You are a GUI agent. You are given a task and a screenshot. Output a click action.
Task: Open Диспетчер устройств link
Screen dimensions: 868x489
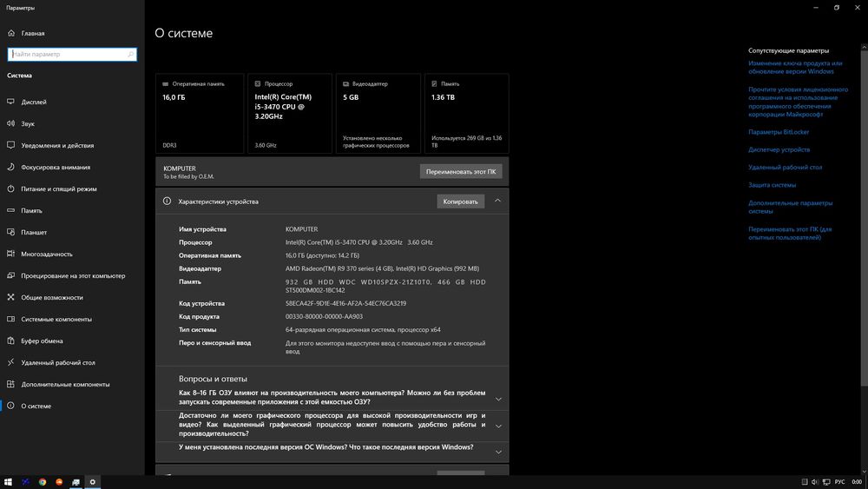pos(779,149)
